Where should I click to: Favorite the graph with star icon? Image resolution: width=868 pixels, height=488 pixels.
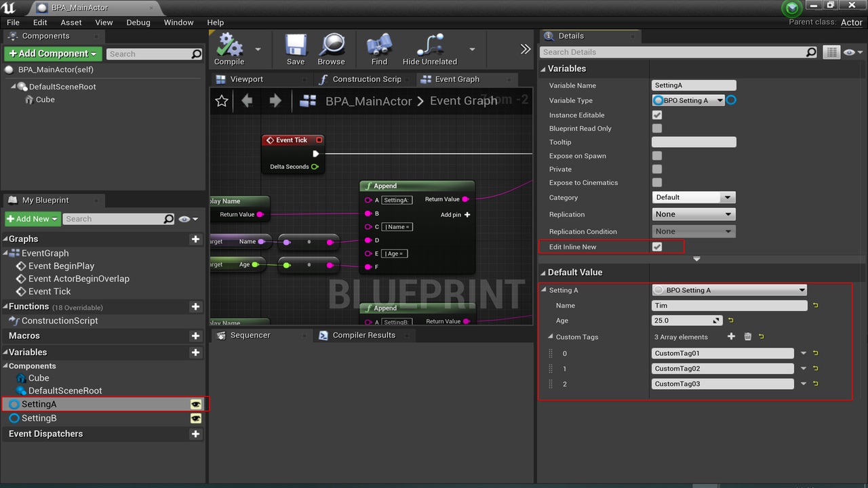(x=221, y=101)
